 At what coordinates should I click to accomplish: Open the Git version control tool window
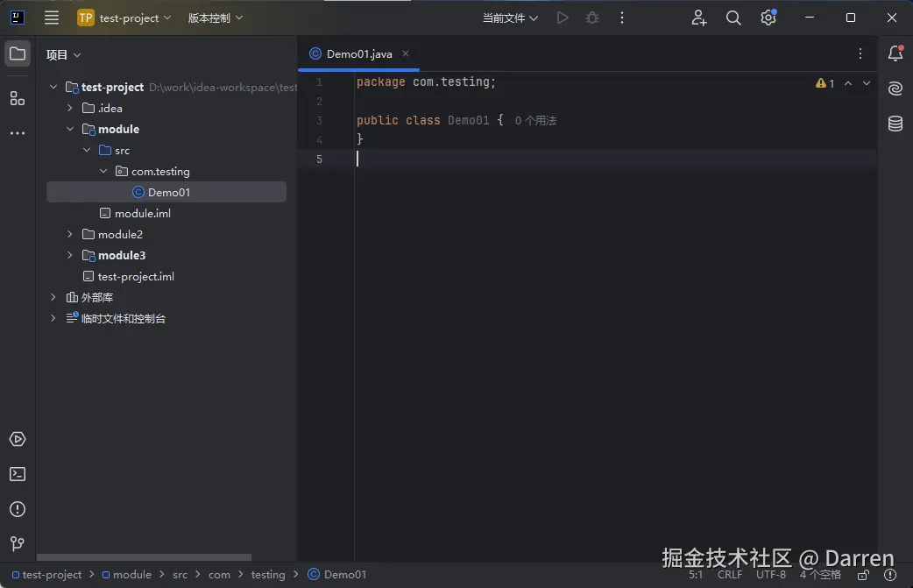[18, 544]
